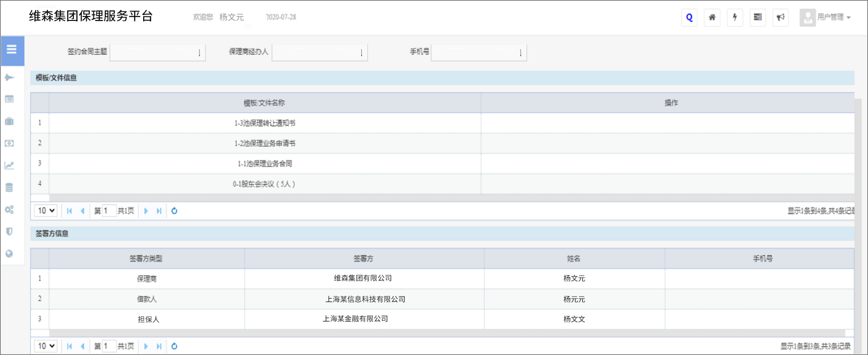Click the 保理商经办人 input field
The width and height of the screenshot is (868, 355).
[320, 52]
